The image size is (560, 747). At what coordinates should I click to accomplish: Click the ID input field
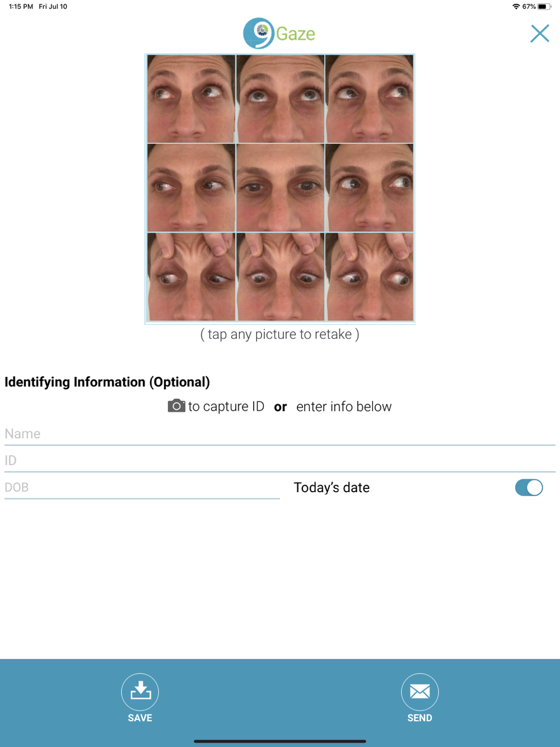(x=280, y=461)
